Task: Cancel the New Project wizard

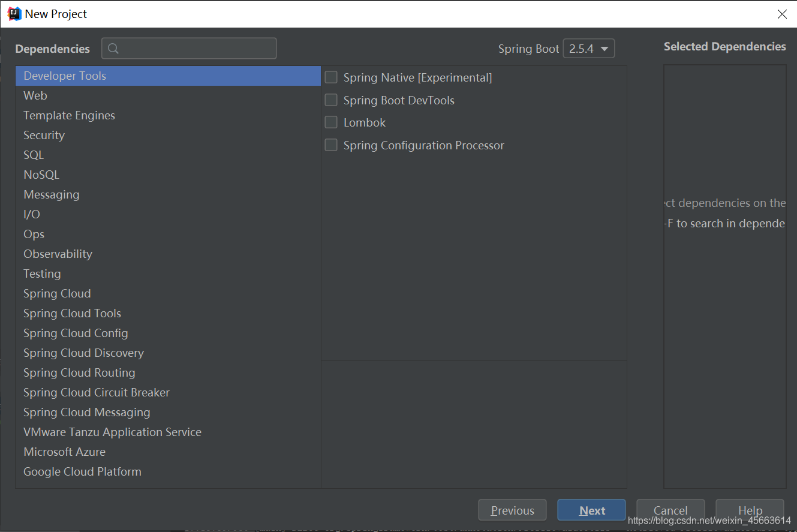Action: [670, 510]
